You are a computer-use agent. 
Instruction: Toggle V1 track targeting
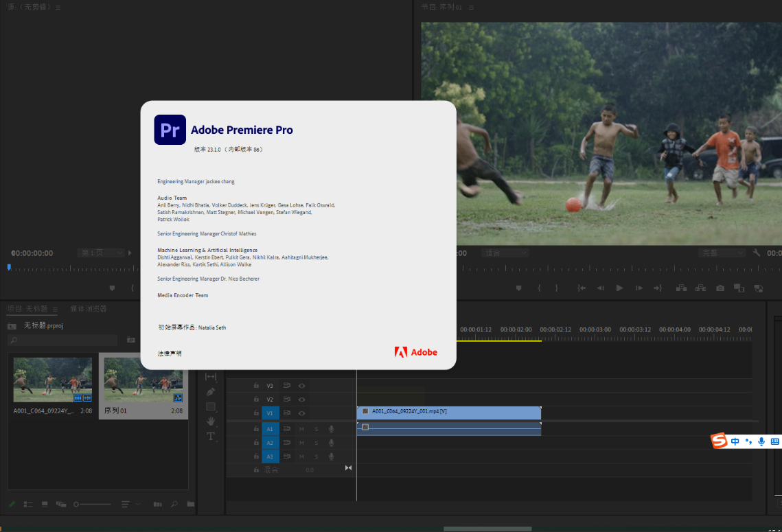coord(270,413)
